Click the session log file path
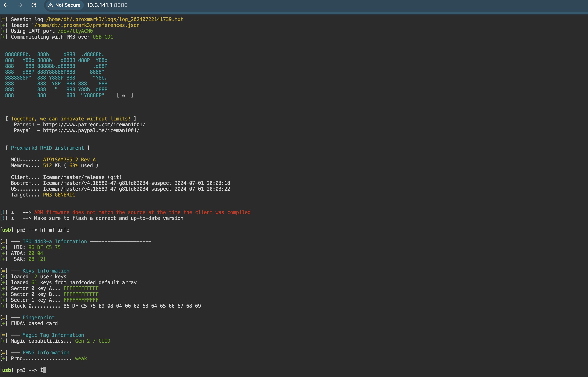This screenshot has width=588, height=377. pos(115,19)
